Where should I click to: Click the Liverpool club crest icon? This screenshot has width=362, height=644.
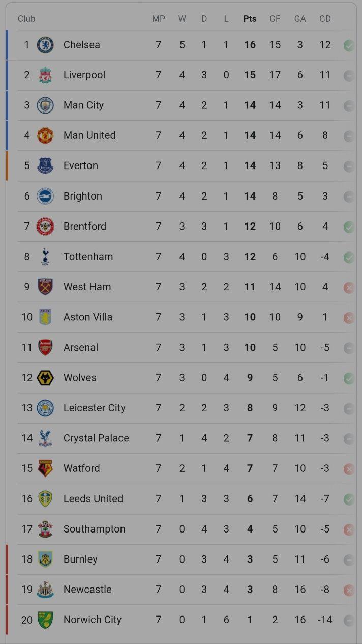pyautogui.click(x=45, y=75)
